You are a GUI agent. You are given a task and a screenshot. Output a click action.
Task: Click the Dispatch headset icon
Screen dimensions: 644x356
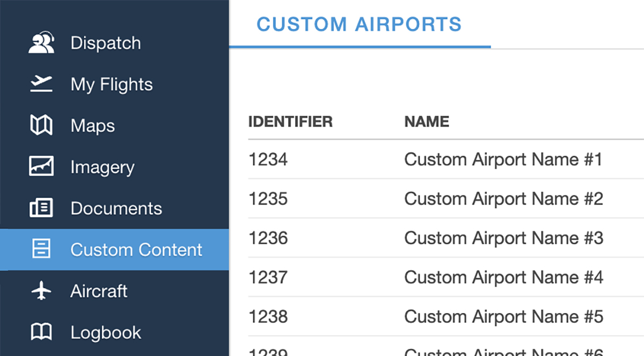point(41,43)
